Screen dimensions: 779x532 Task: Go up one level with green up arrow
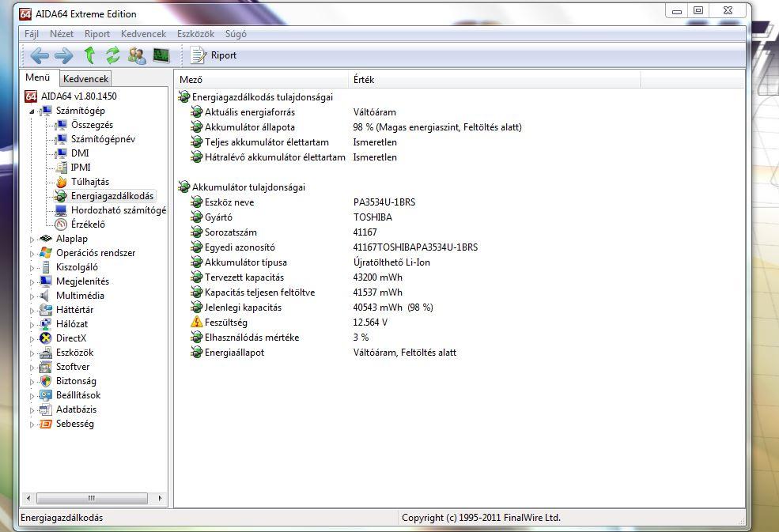[89, 55]
